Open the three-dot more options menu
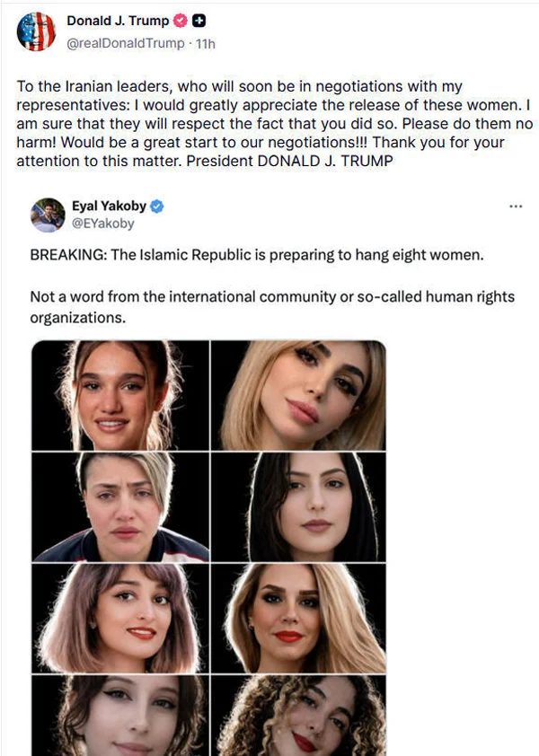 [x=515, y=207]
